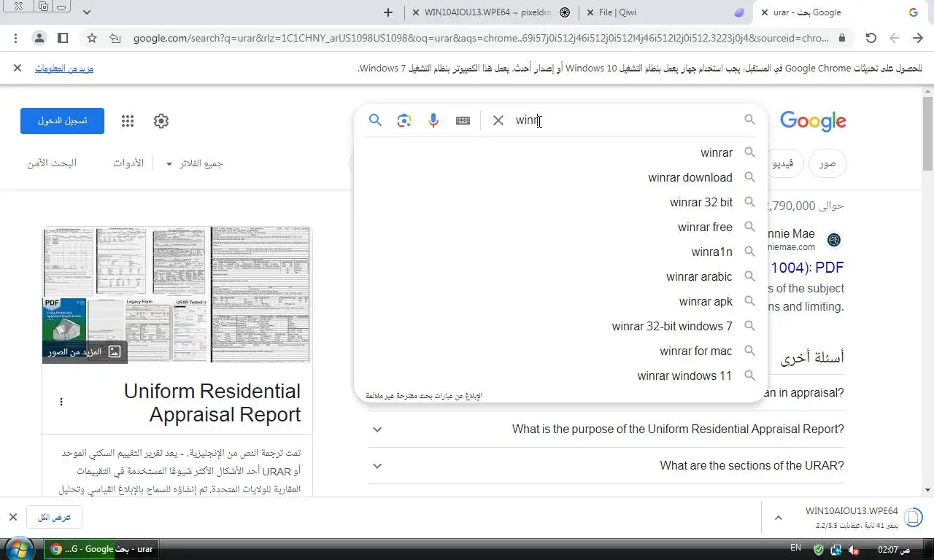Click network tray icon

[836, 550]
